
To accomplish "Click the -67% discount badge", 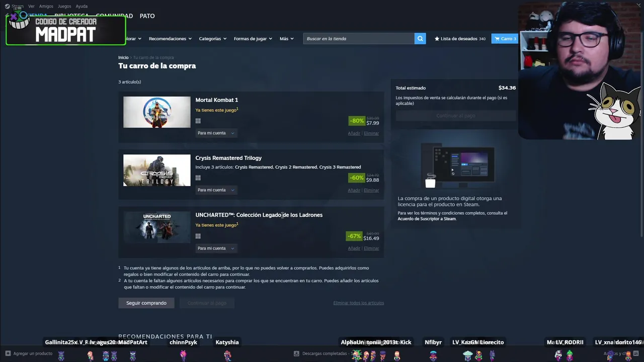I will pyautogui.click(x=354, y=236).
